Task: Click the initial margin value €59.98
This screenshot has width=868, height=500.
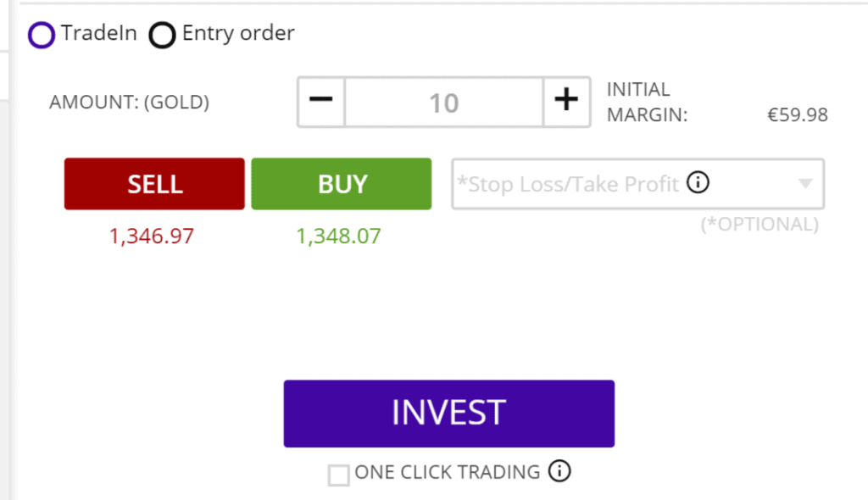Action: (x=798, y=115)
